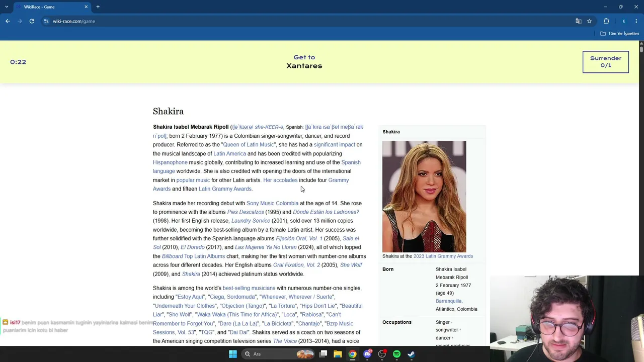Screen dimensions: 644x362
Task: Open the Her accolades link
Action: click(x=280, y=180)
